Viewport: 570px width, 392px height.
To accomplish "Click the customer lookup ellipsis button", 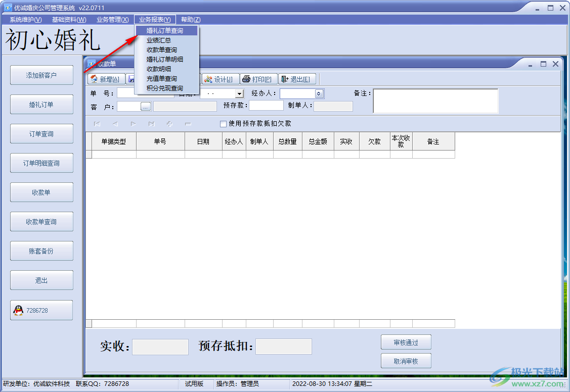I will (x=146, y=107).
